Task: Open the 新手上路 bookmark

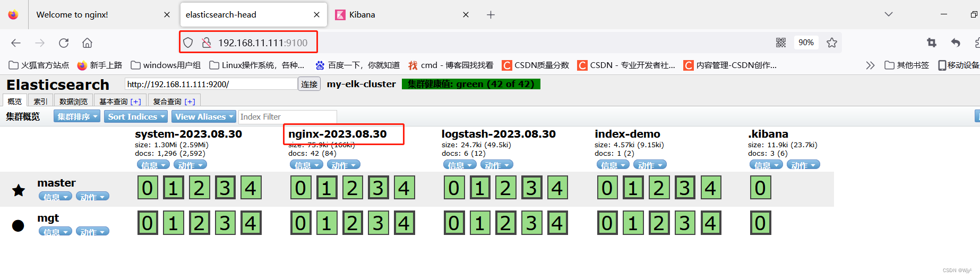Action: [100, 65]
